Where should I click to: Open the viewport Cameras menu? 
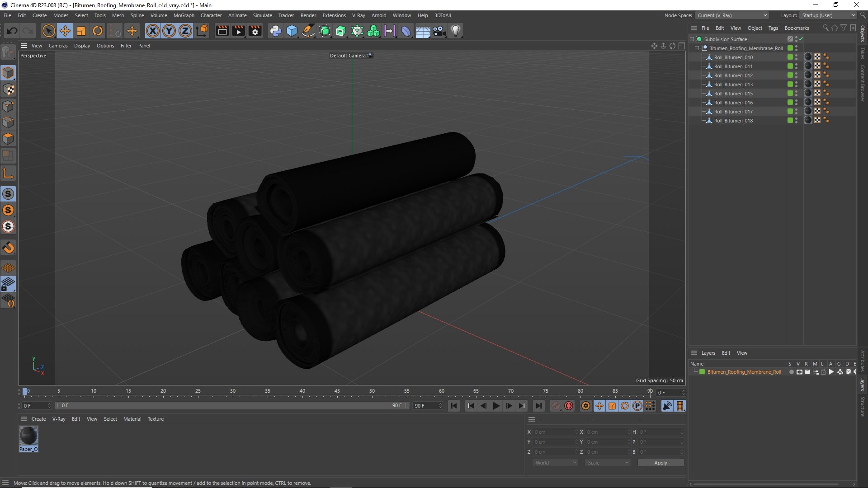(x=58, y=46)
